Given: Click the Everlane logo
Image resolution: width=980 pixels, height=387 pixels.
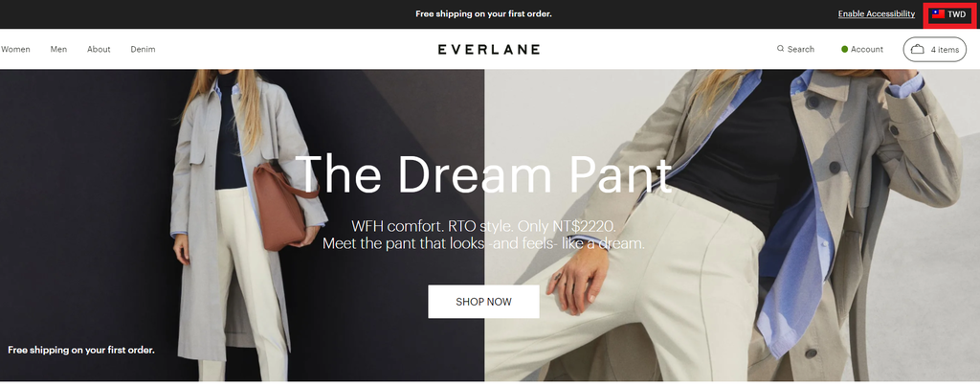Looking at the screenshot, I should [x=489, y=50].
